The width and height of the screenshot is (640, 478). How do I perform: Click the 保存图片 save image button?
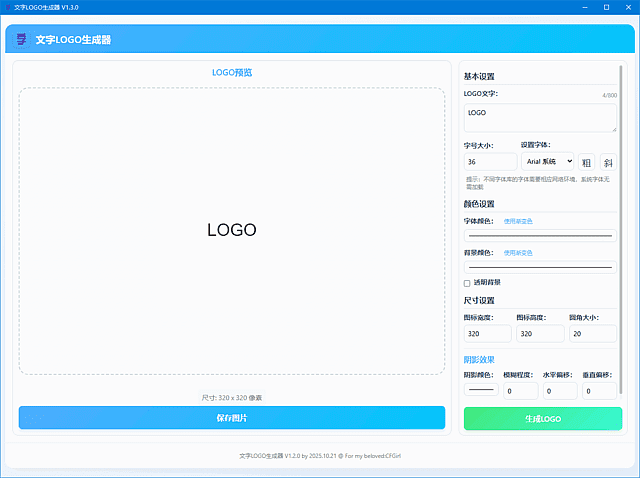coord(232,418)
